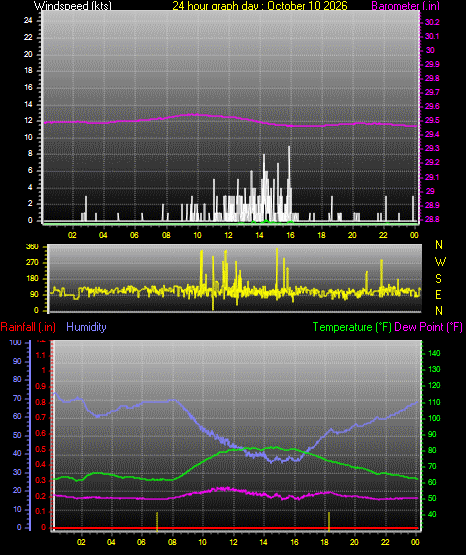
Task: Click hour label 10 under the windspeed graph
Action: point(197,235)
